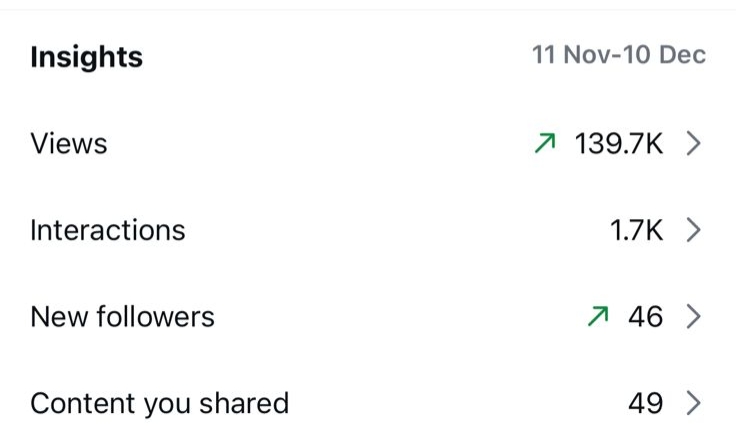
Task: Tap the 49 shared content count
Action: pyautogui.click(x=645, y=404)
